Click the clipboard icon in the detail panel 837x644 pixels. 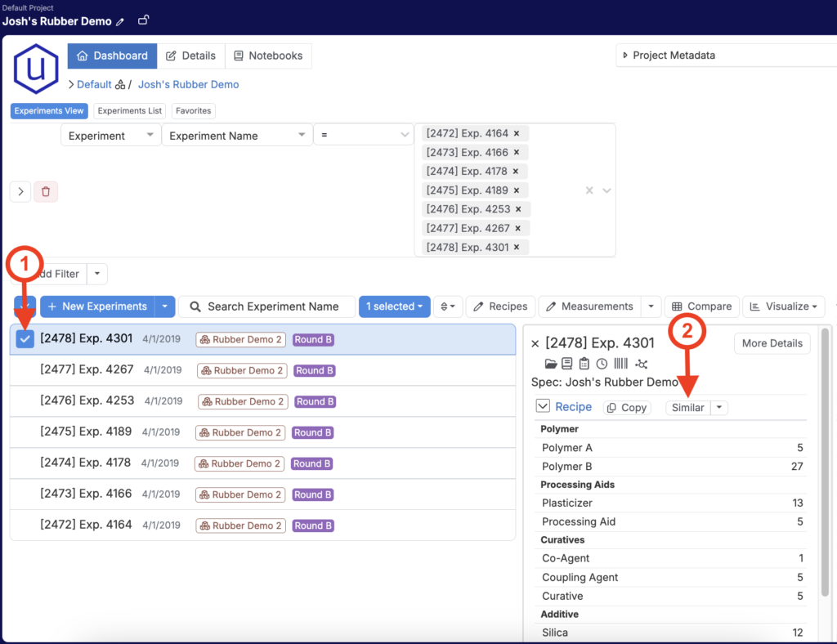coord(584,364)
